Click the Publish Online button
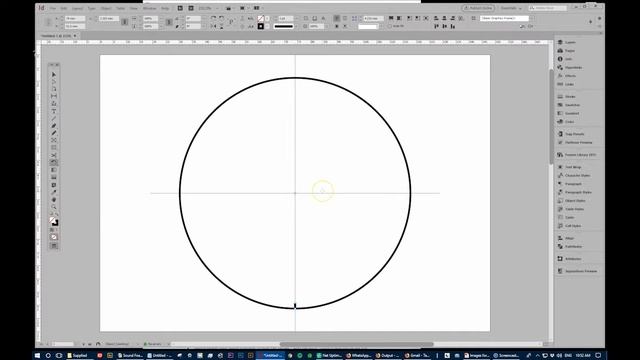Screen dimensions: 640x360 [x=478, y=8]
